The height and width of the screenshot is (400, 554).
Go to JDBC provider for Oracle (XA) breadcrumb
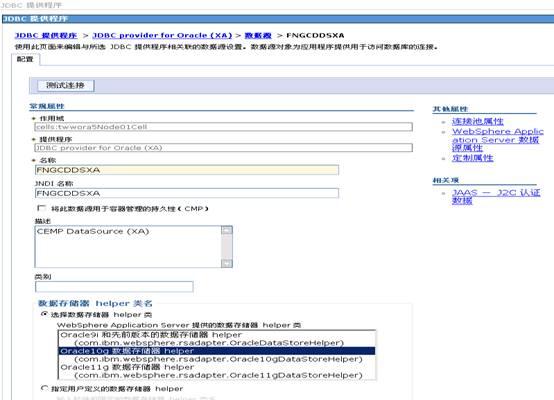tap(162, 35)
